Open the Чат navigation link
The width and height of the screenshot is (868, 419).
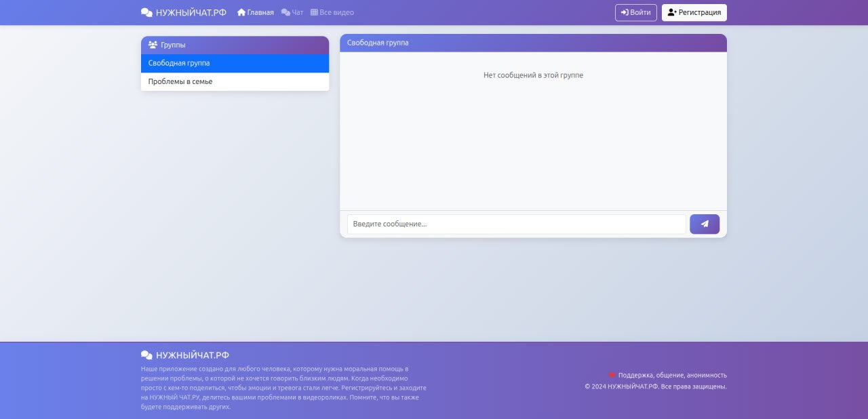point(298,12)
